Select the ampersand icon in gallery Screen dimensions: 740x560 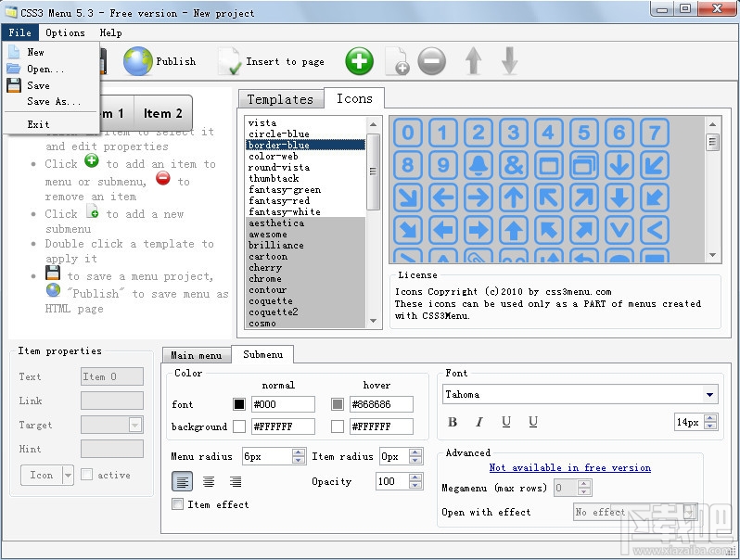[514, 165]
